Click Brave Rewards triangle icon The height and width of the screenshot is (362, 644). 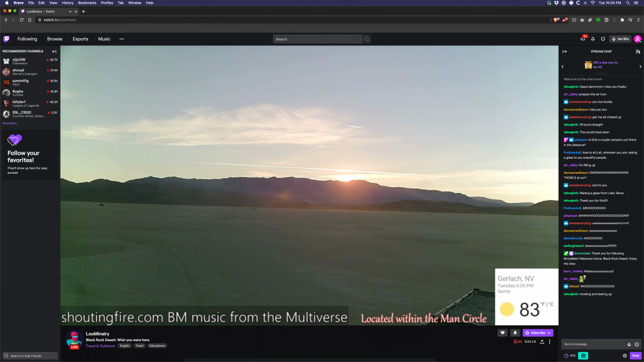565,20
